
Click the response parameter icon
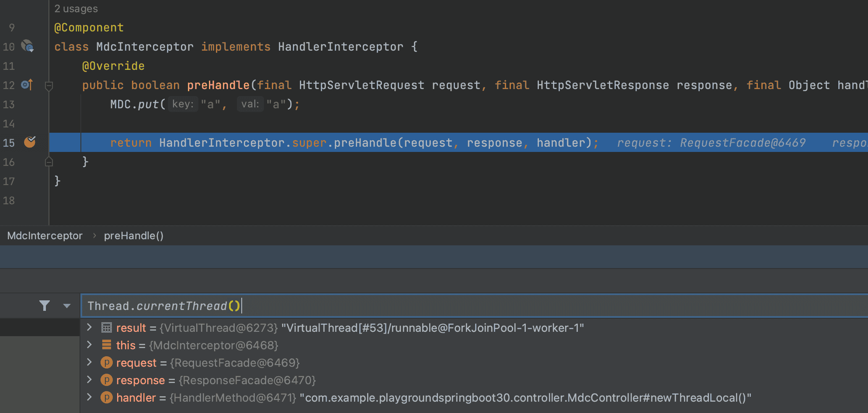(x=107, y=380)
